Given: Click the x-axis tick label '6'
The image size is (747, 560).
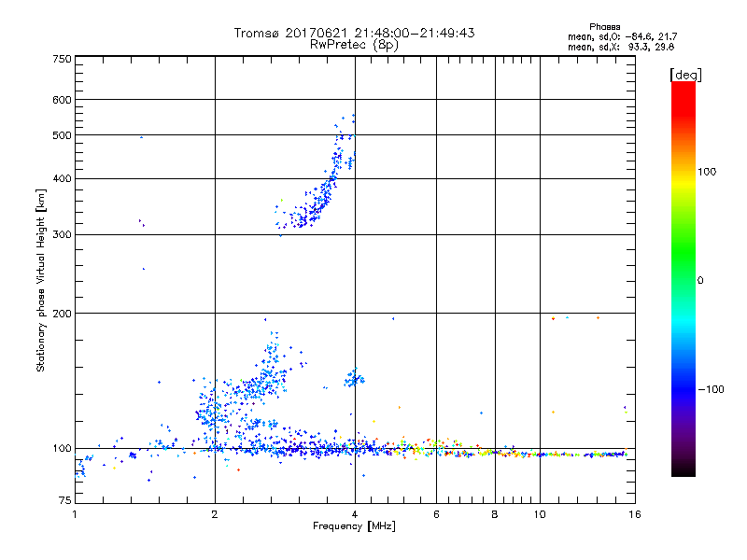Looking at the screenshot, I should click(x=436, y=514).
